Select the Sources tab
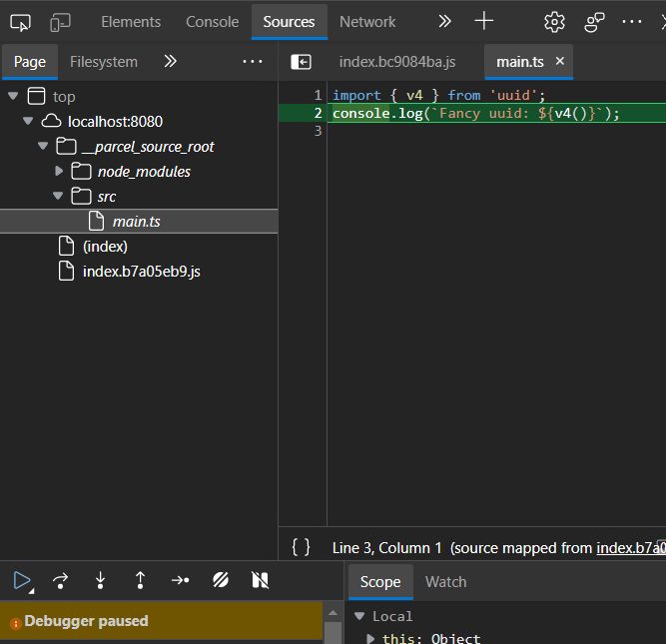This screenshot has width=666, height=644. coord(289,22)
